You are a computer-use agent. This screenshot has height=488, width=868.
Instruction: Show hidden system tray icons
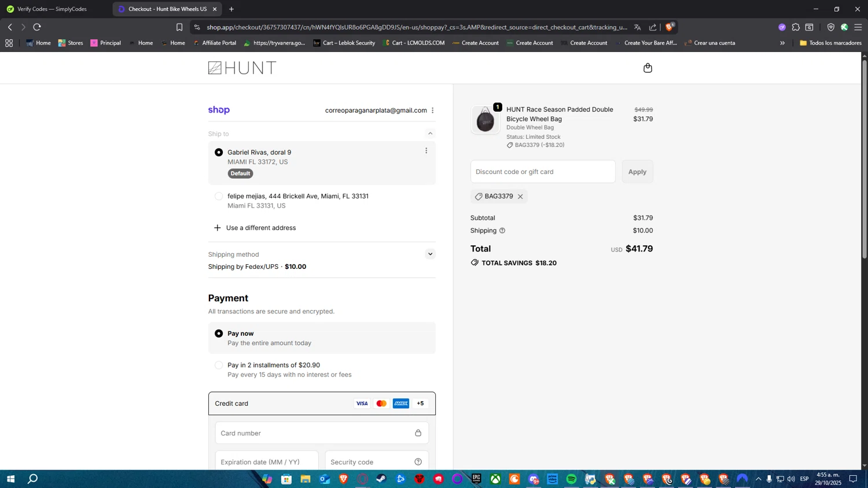(758, 479)
